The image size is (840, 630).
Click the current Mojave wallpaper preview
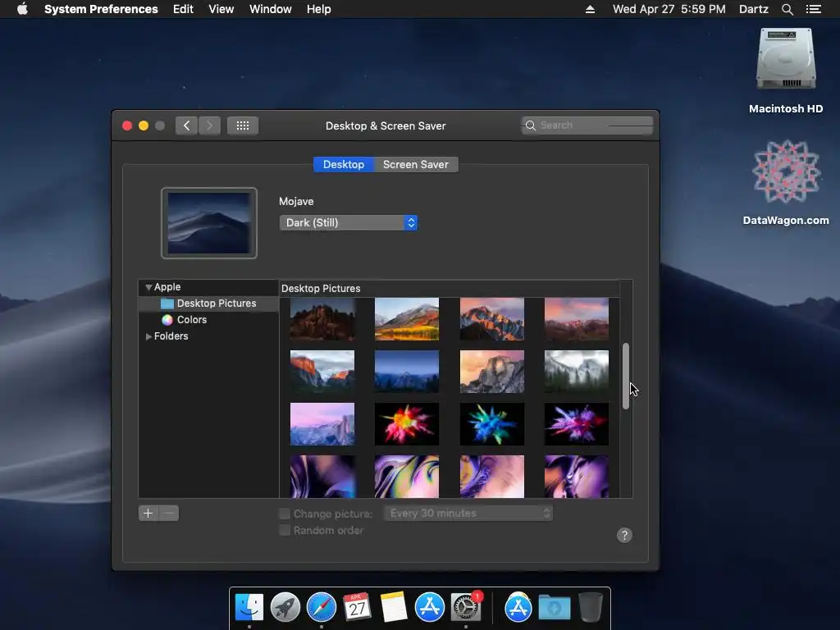click(x=209, y=223)
